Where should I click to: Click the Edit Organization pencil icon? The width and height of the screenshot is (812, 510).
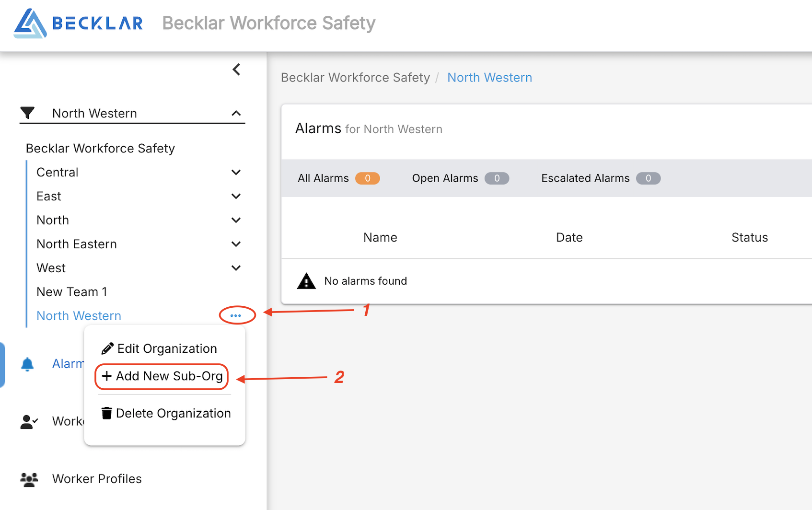coord(107,348)
